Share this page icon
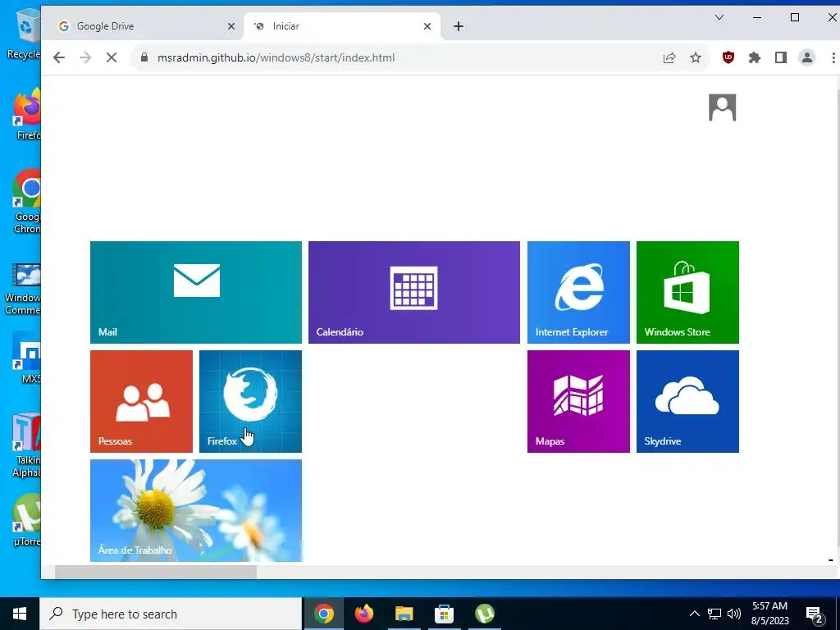This screenshot has width=840, height=630. 669,57
